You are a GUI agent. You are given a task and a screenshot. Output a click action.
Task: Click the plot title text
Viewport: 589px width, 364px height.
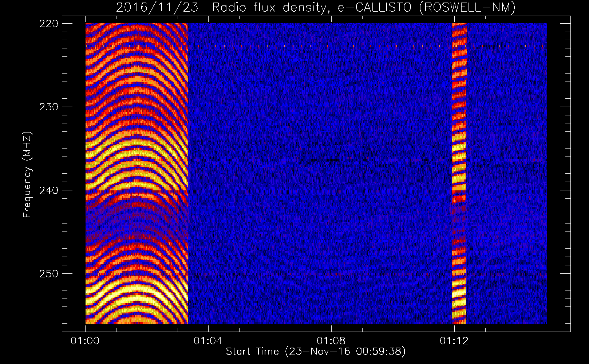coord(316,7)
